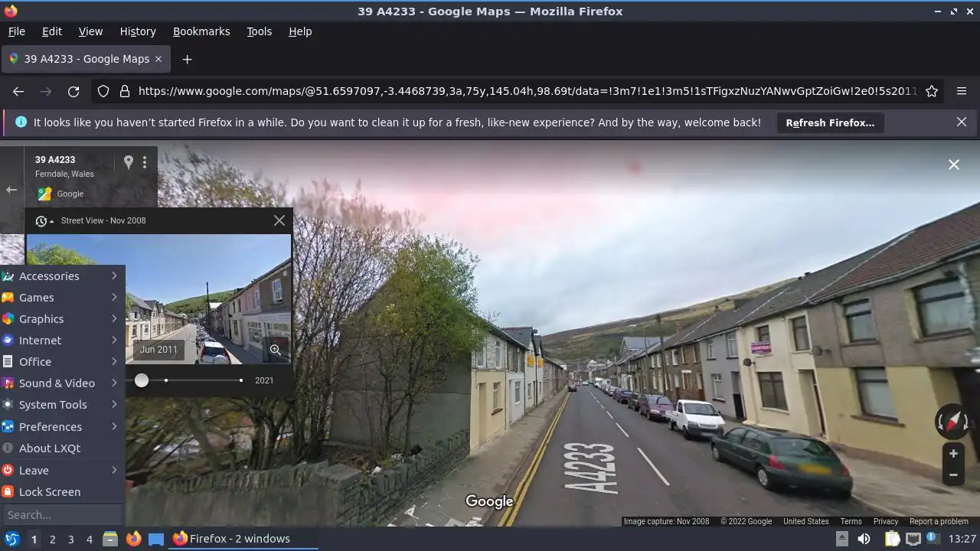Open the Help menu
Image resolution: width=980 pixels, height=551 pixels.
[300, 31]
